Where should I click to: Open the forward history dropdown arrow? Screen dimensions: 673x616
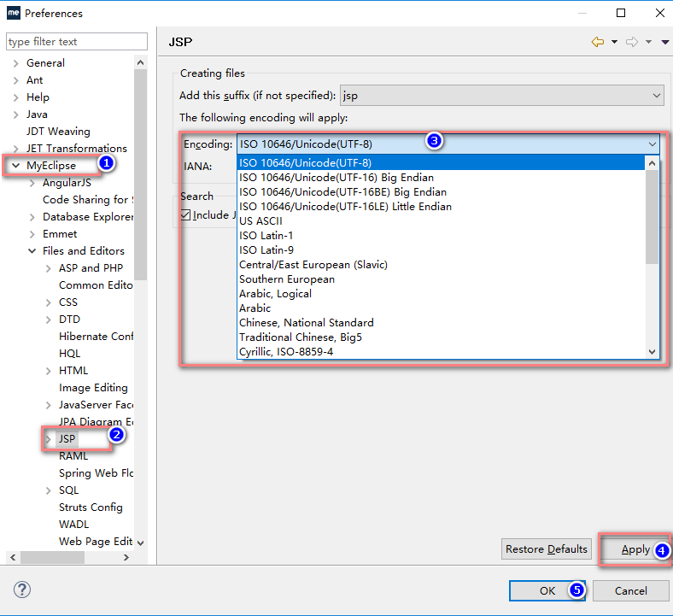(x=648, y=42)
